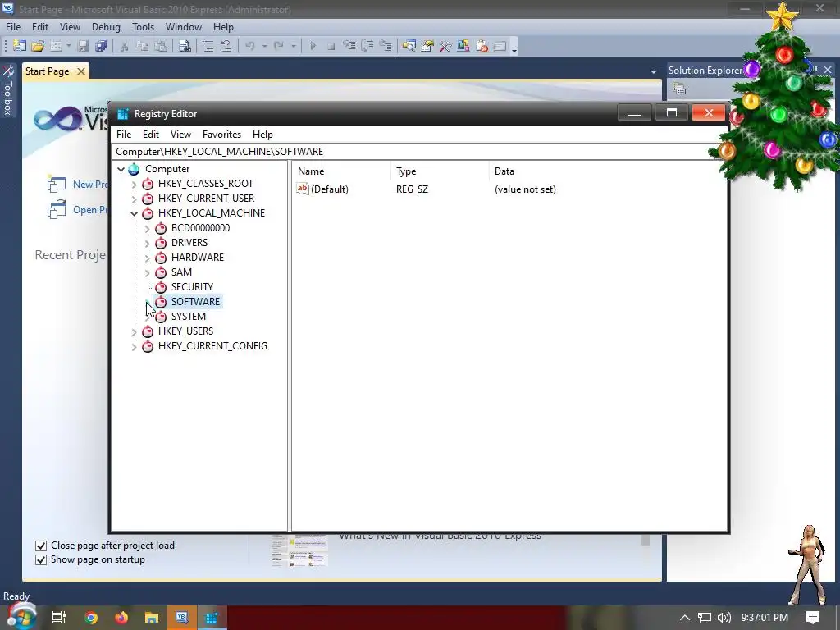Click New Project icon in Visual Basic toolbar
The image size is (840, 630).
[x=20, y=47]
